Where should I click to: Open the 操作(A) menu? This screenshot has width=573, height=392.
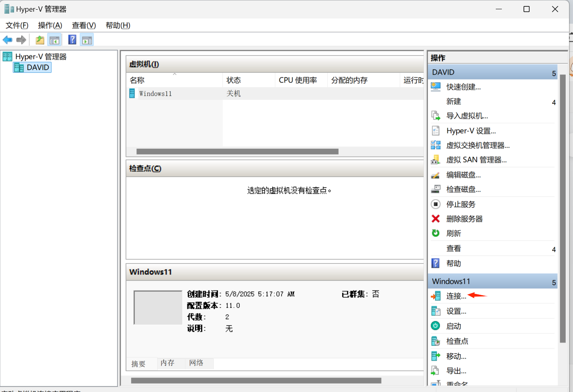[50, 25]
